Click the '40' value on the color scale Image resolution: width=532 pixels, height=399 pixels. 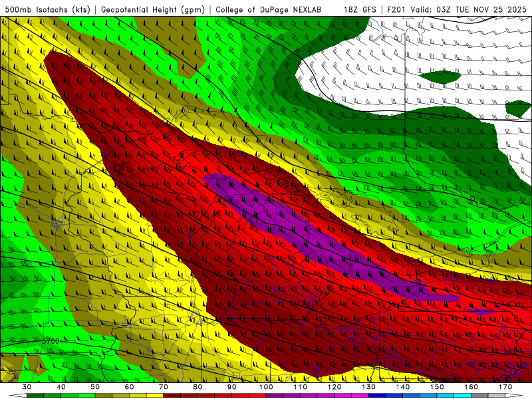61,387
